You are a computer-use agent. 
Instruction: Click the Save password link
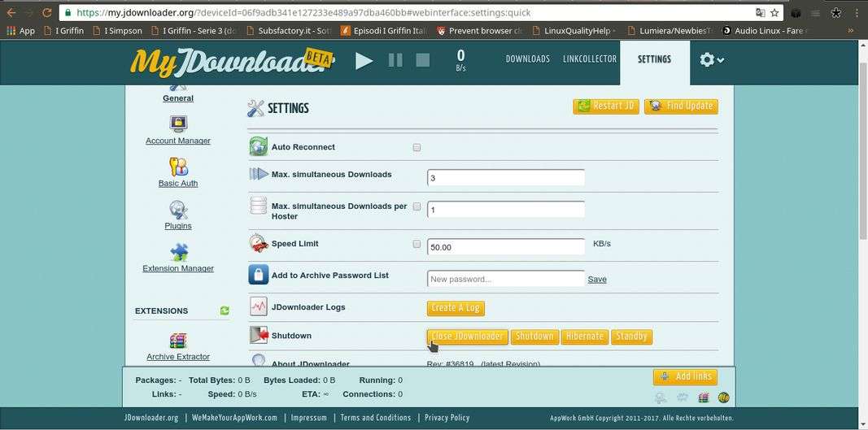click(597, 280)
